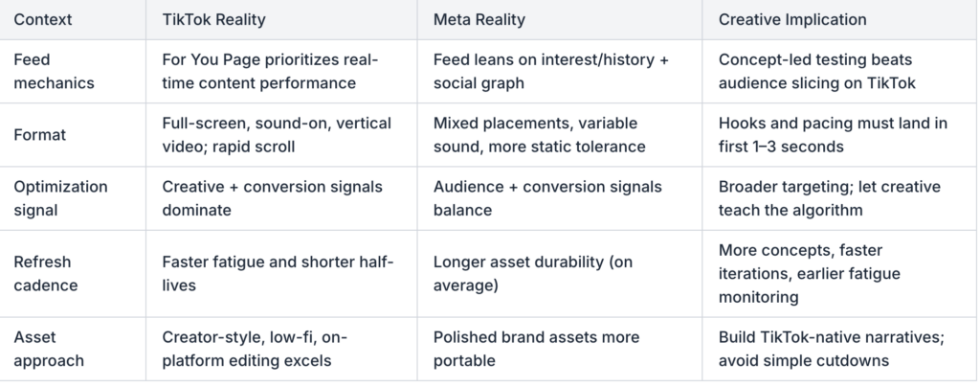Screen dimensions: 980x387
Task: Click the Faster fatigue and shorter half-lives cell
Action: coord(281,273)
